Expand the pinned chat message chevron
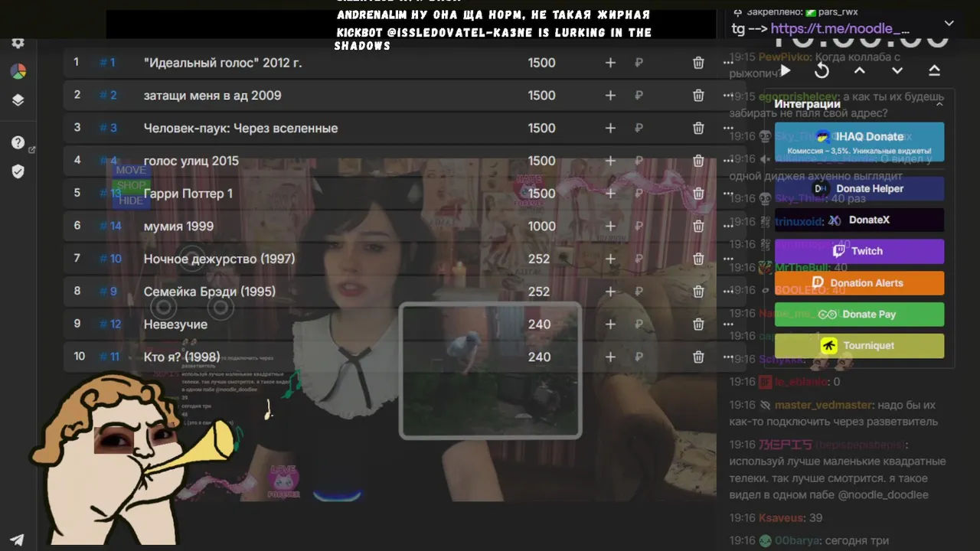980x551 pixels. click(x=949, y=24)
